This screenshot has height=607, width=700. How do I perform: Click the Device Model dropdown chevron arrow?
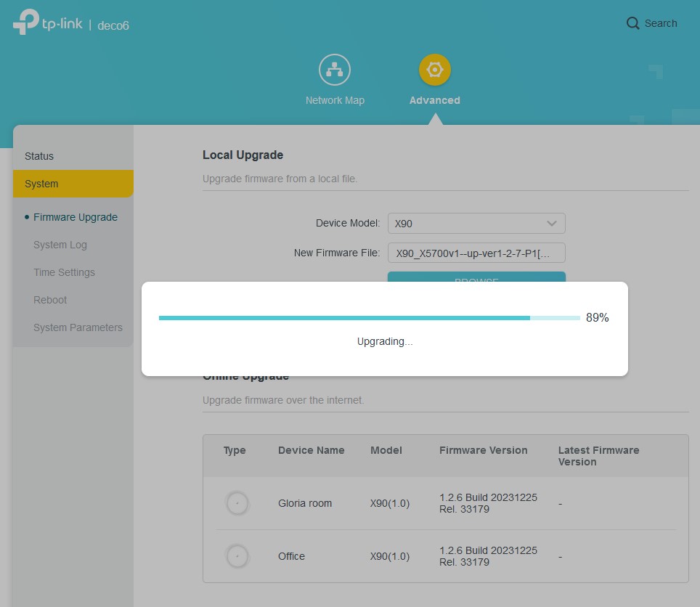click(552, 224)
